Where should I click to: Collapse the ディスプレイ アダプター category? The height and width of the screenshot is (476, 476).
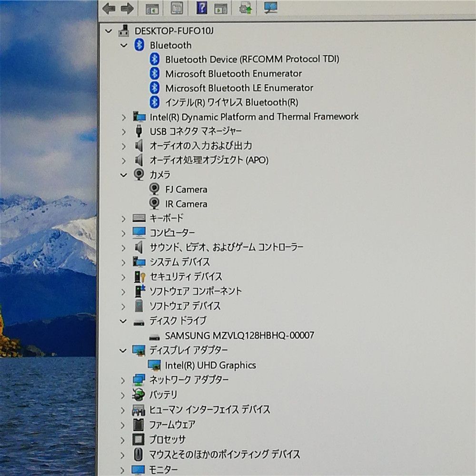(x=123, y=351)
